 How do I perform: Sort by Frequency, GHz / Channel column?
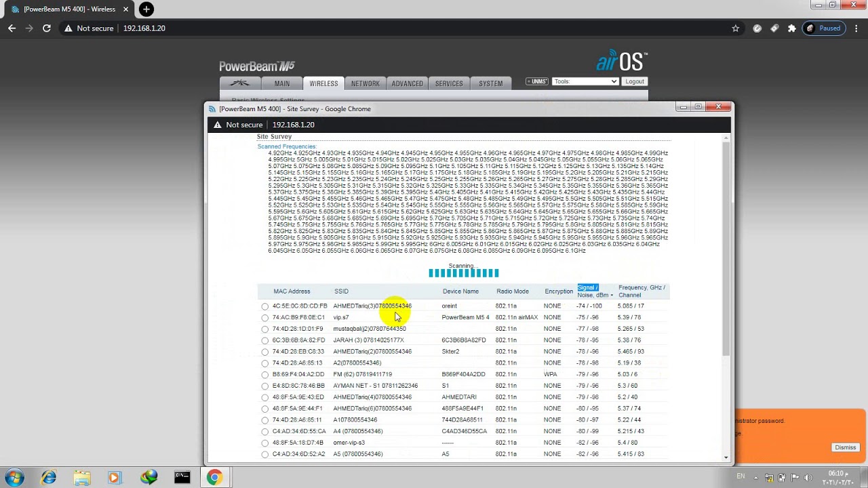click(642, 291)
